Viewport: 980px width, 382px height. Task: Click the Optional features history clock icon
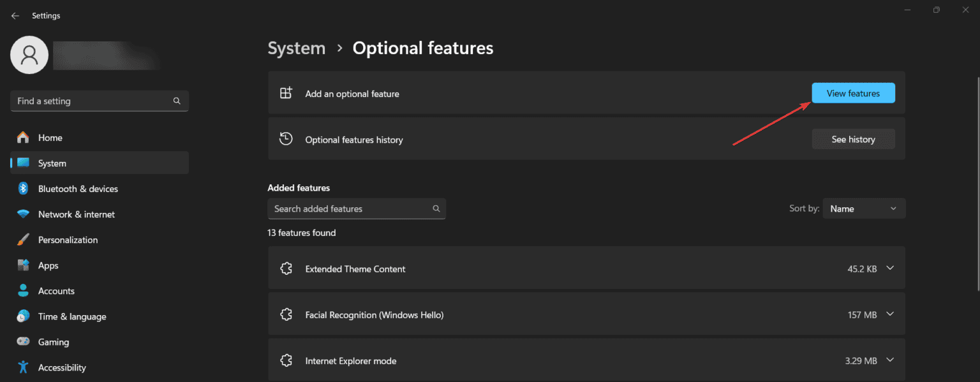(x=286, y=139)
